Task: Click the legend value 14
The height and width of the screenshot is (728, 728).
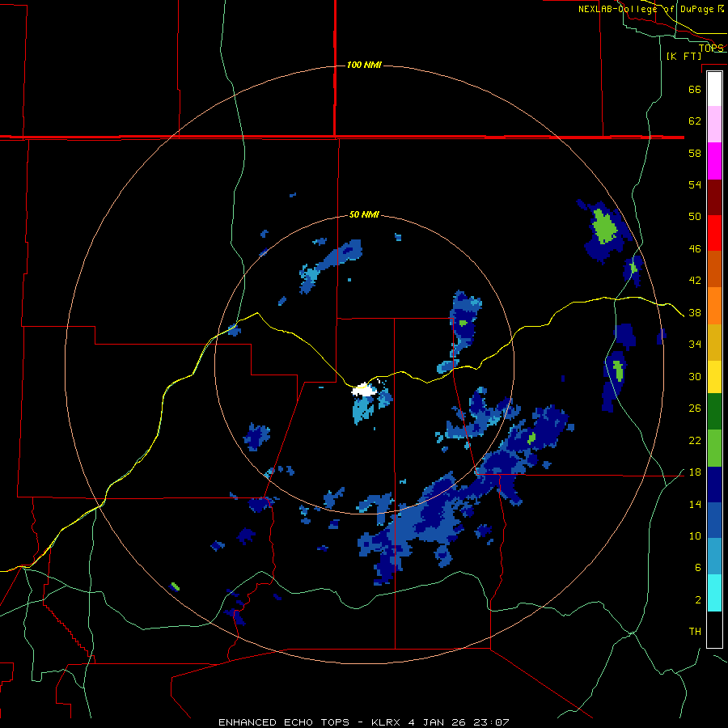Action: 695,504
